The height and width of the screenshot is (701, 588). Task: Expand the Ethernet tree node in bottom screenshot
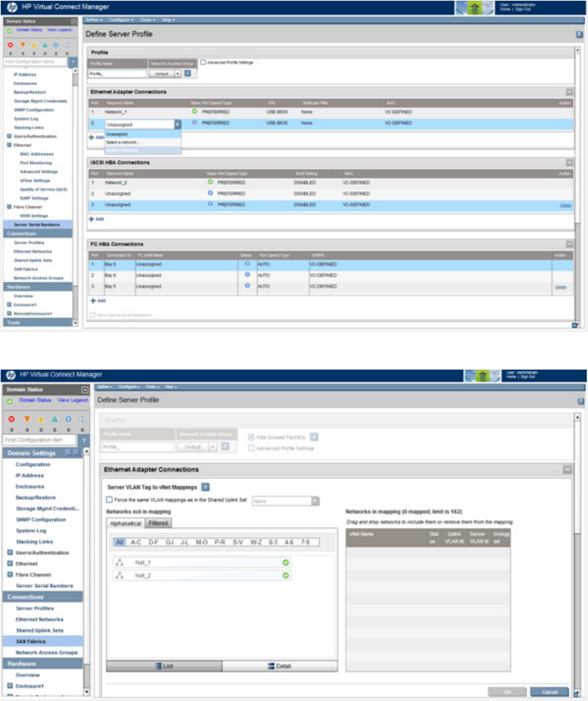pos(10,564)
